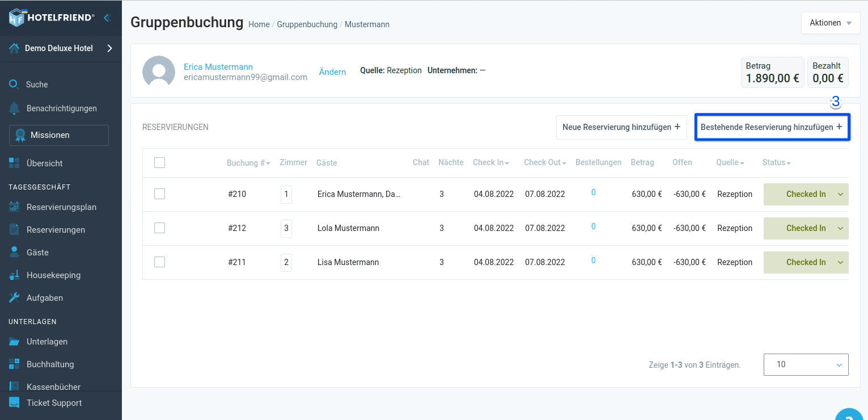Click the Reservierungsplan calendar icon
The image size is (868, 420).
tap(14, 207)
